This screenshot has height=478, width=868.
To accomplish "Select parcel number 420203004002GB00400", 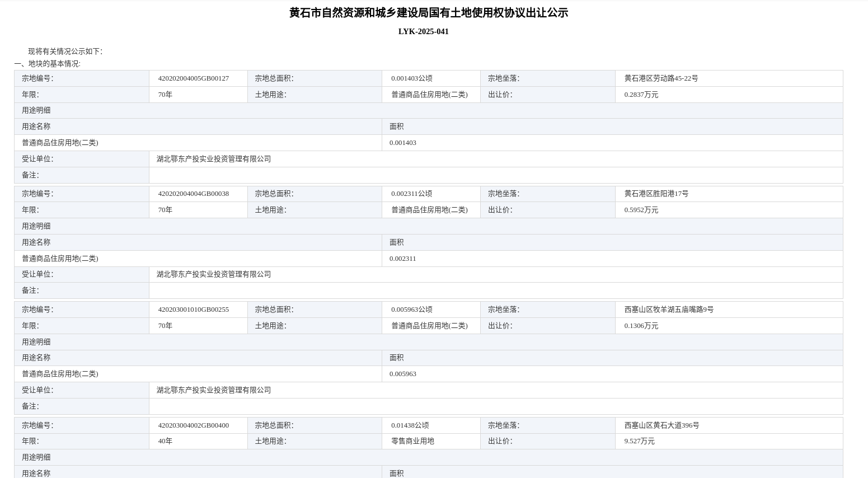I will tap(193, 425).
